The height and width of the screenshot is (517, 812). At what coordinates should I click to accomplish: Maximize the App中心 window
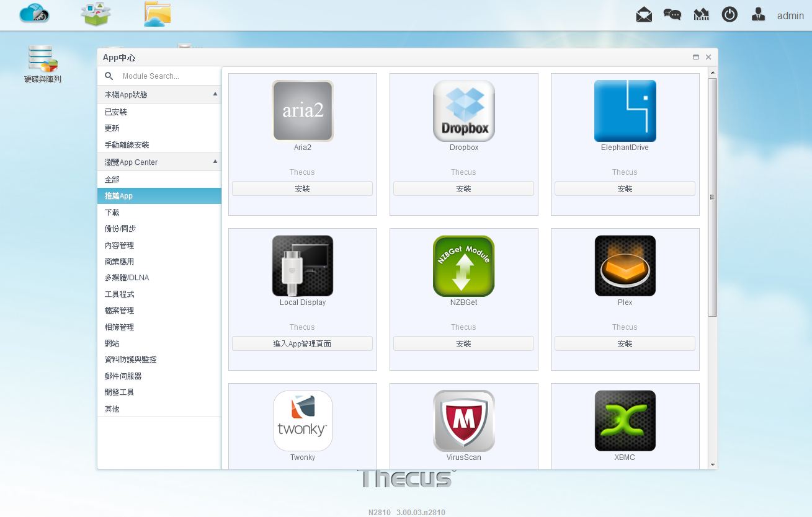pos(696,57)
